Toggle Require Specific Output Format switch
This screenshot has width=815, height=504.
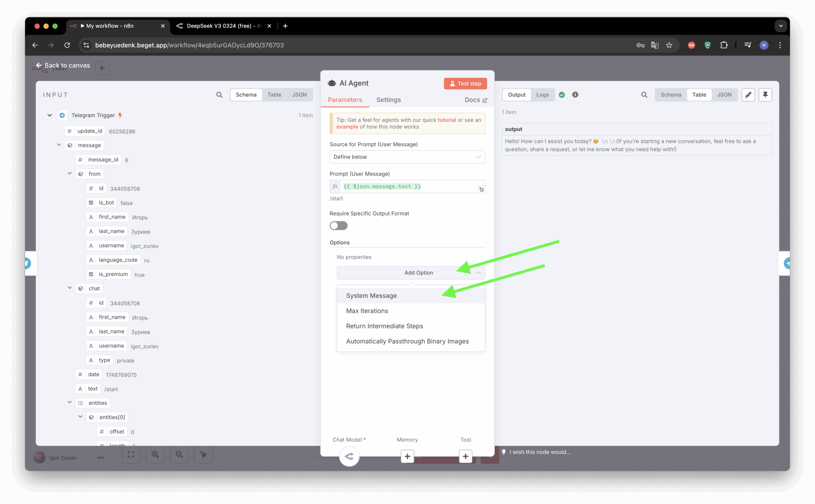tap(338, 226)
